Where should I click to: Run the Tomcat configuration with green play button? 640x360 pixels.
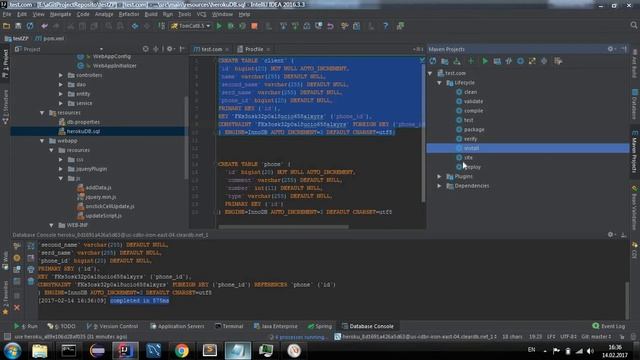[x=219, y=26]
